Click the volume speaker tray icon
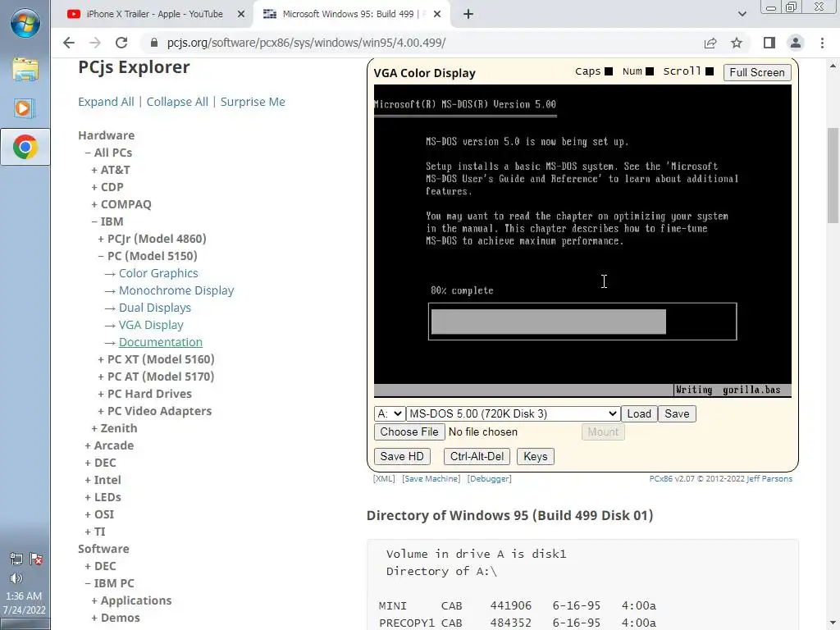This screenshot has height=630, width=840. [x=16, y=578]
